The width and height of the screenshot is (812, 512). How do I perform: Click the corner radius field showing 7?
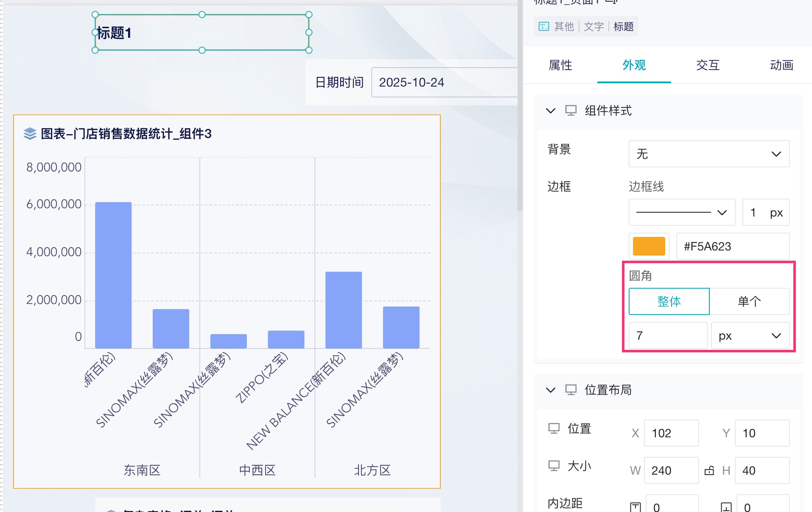(668, 336)
